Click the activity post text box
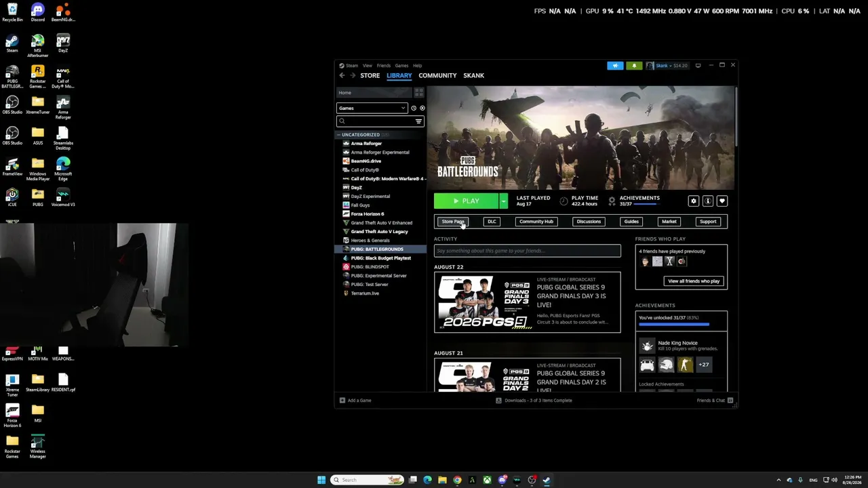The image size is (868, 488). pos(528,251)
